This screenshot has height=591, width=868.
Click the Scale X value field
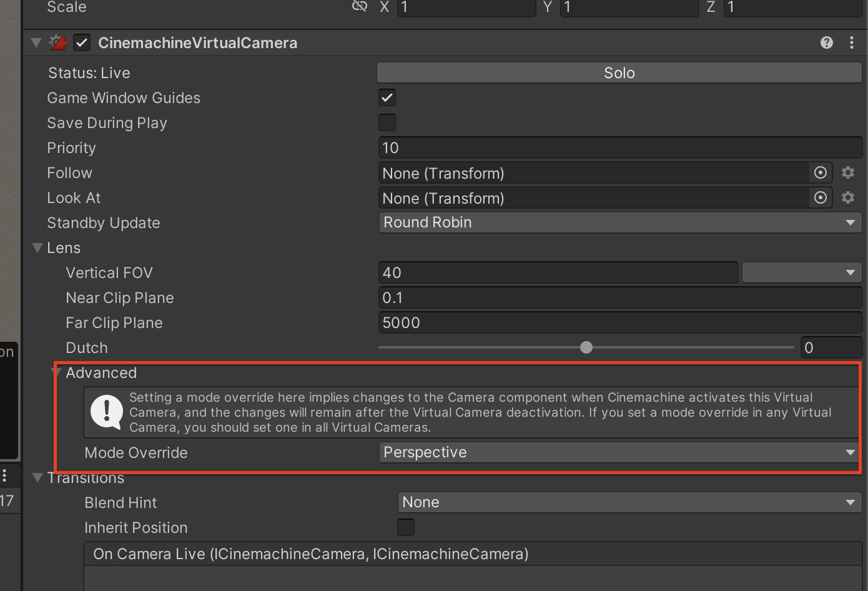pyautogui.click(x=466, y=7)
